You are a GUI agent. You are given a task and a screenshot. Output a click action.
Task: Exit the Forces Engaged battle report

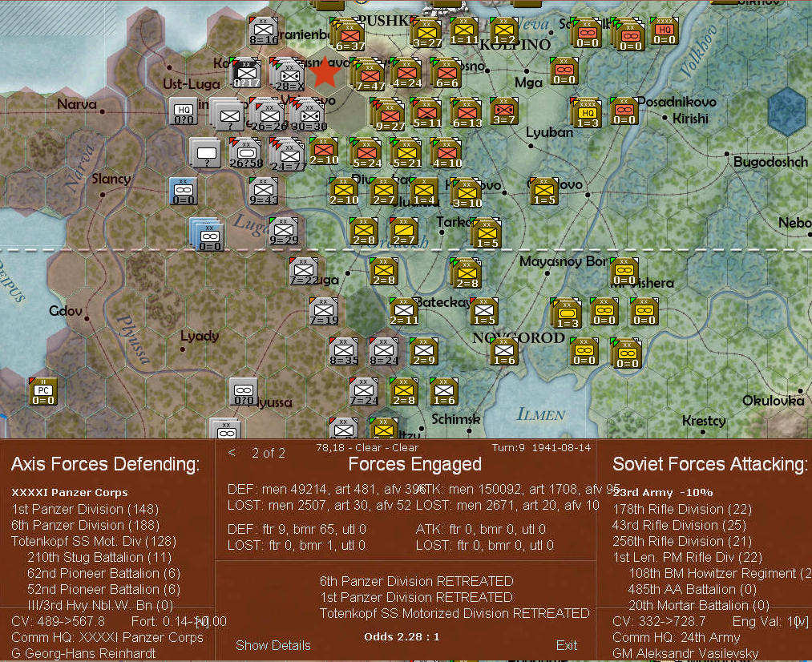[567, 645]
